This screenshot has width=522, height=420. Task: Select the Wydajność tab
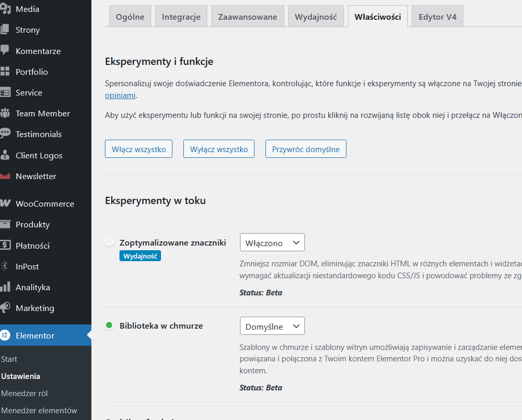click(x=316, y=17)
